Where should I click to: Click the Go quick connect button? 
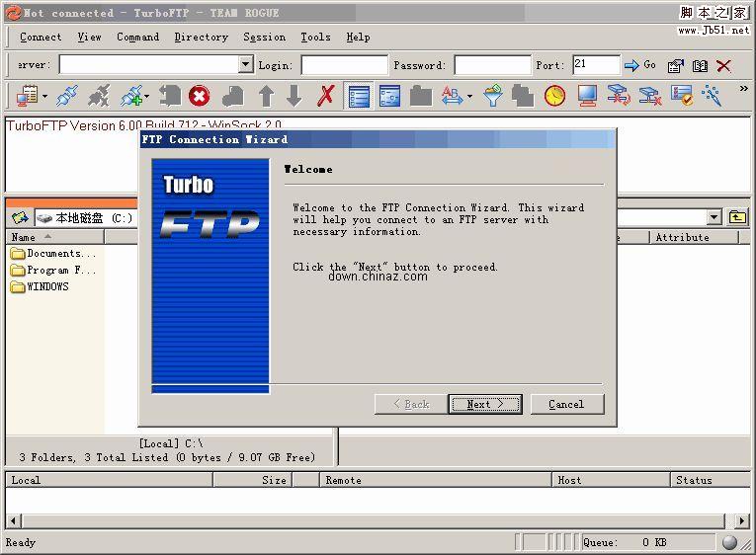[639, 65]
